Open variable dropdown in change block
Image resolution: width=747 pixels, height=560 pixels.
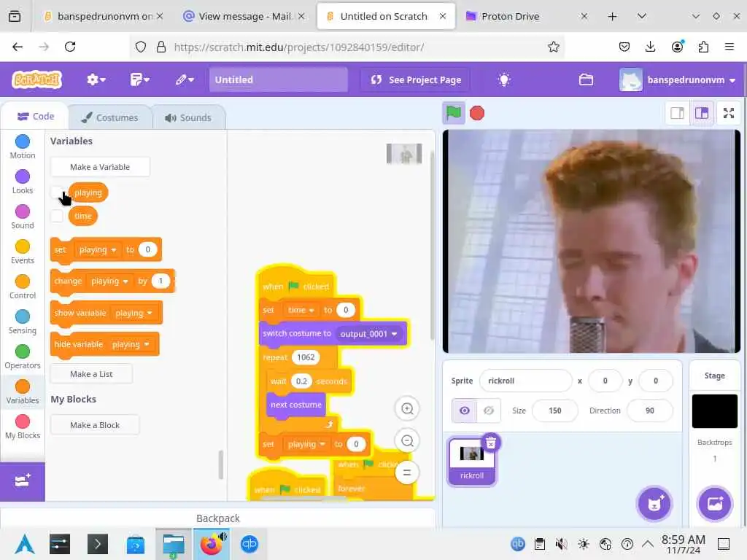[109, 281]
